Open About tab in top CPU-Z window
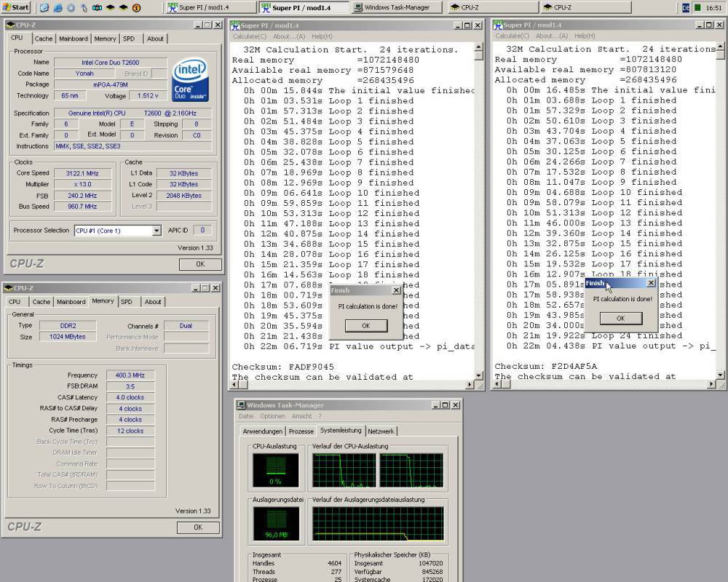This screenshot has width=728, height=582. tap(155, 39)
